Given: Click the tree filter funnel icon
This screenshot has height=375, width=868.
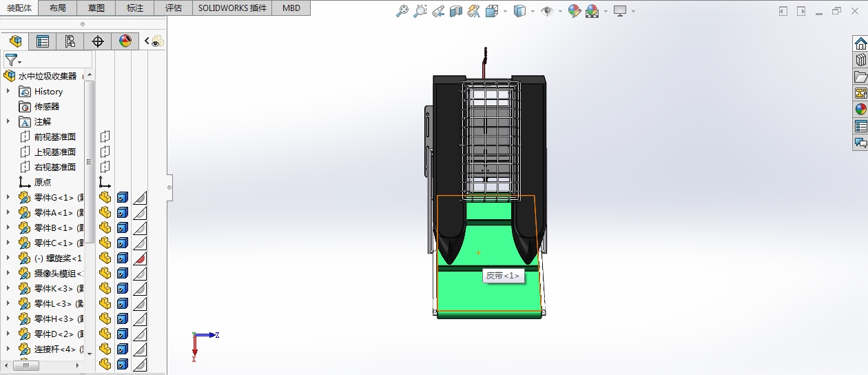Looking at the screenshot, I should 10,60.
